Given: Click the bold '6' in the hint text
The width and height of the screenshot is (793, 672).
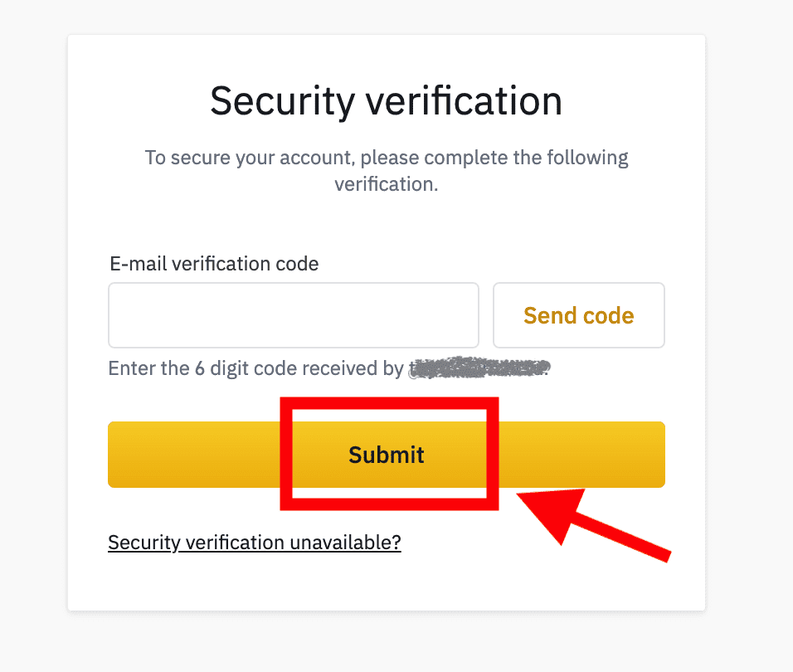Looking at the screenshot, I should click(200, 368).
